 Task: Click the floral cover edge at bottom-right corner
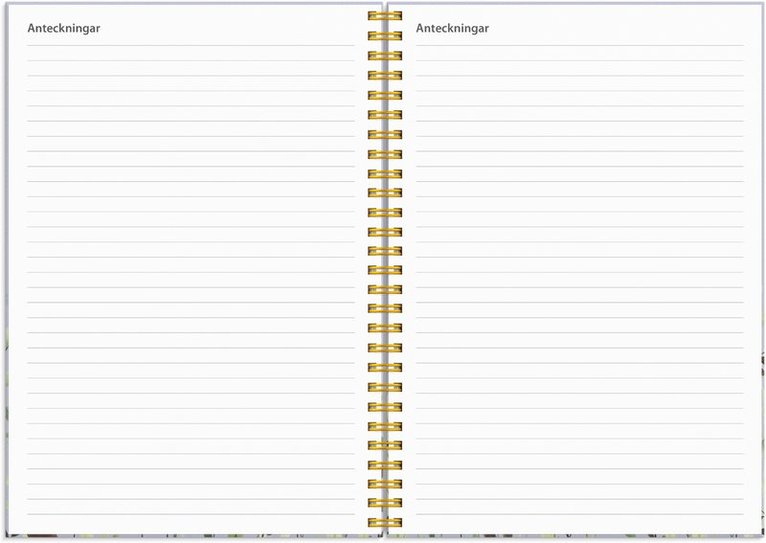coord(755,537)
